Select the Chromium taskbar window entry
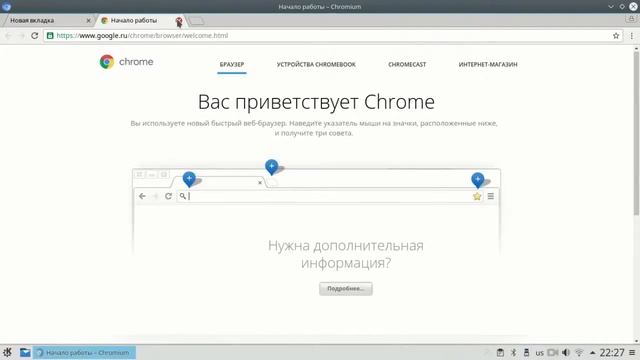Screen dimensions: 640x360 pyautogui.click(x=84, y=353)
